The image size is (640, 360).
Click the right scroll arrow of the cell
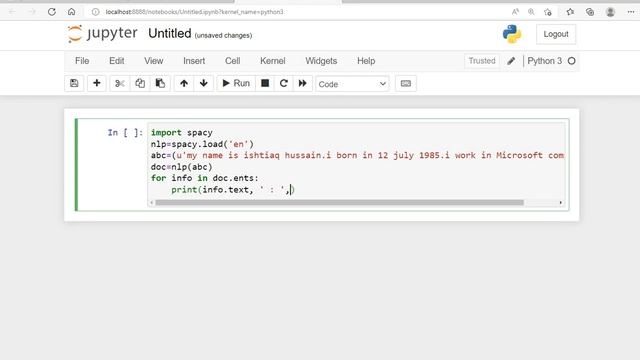pyautogui.click(x=561, y=202)
